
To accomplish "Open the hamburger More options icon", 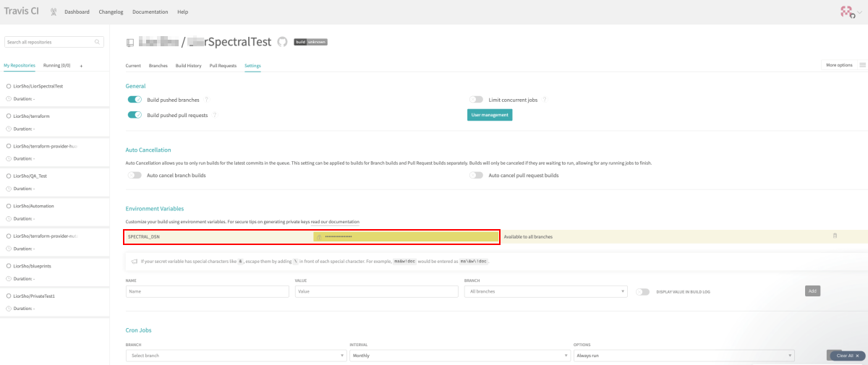I will click(x=862, y=65).
